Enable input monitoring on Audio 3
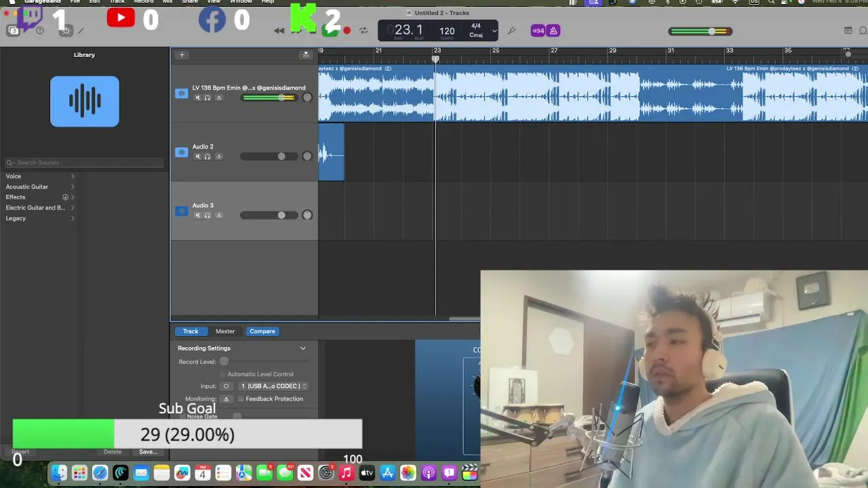Image resolution: width=868 pixels, height=488 pixels. tap(218, 216)
